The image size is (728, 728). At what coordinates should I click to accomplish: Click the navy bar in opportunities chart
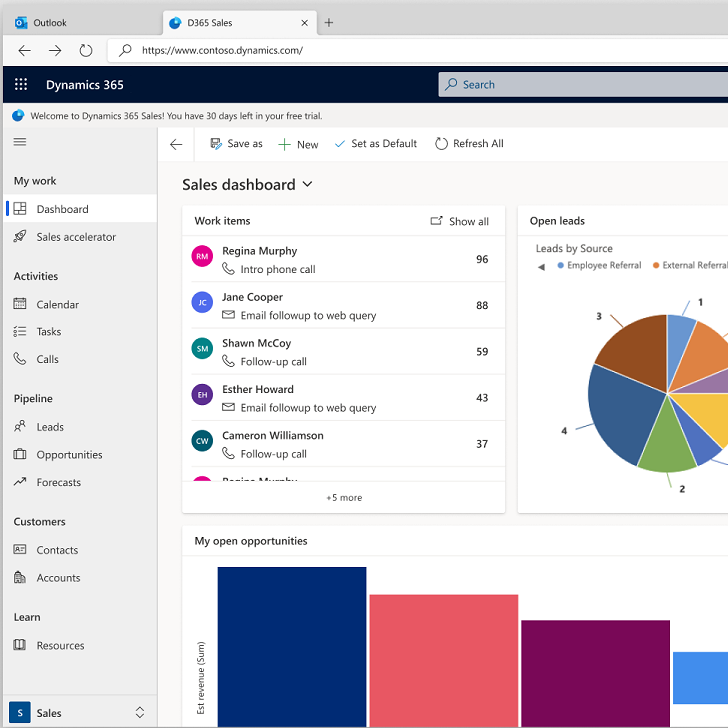(x=292, y=647)
